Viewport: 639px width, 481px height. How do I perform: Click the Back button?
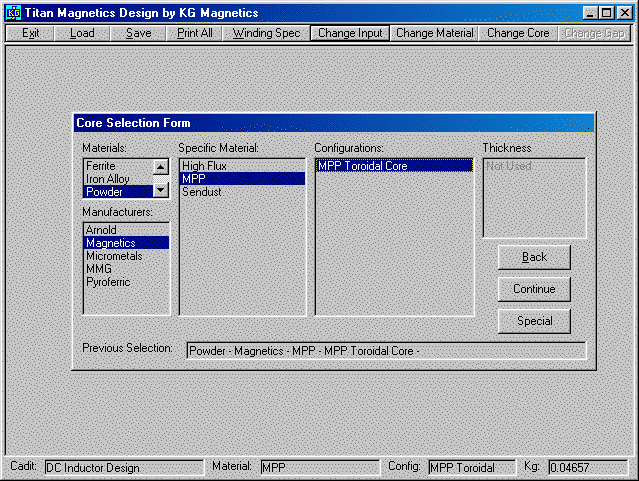[534, 257]
